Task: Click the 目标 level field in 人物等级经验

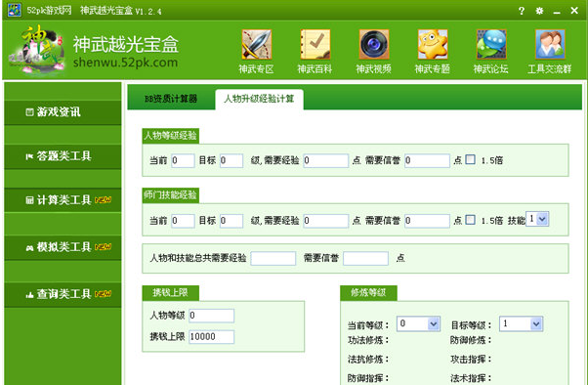Action: [231, 160]
